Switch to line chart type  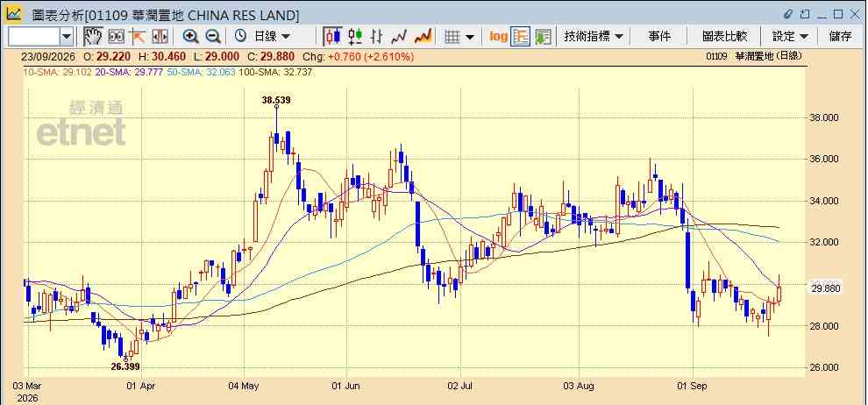tap(399, 37)
